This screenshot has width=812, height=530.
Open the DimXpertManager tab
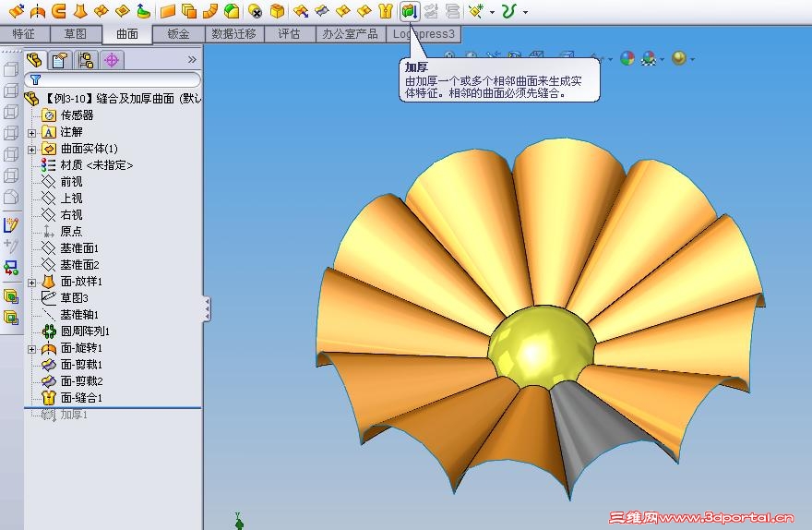tap(112, 60)
